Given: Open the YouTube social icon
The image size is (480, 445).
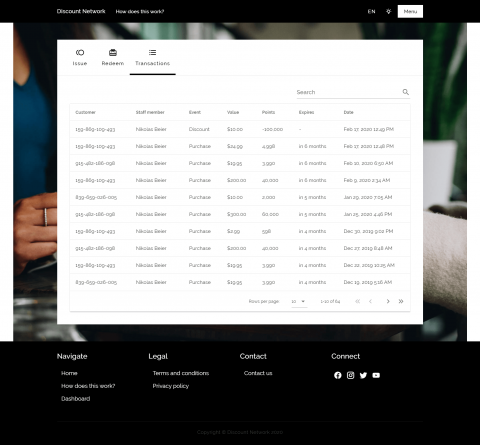Looking at the screenshot, I should point(376,375).
